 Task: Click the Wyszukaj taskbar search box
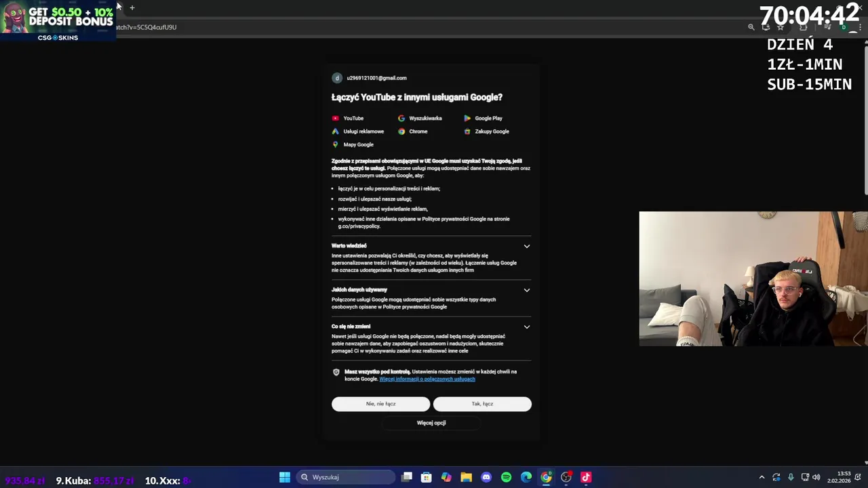(347, 477)
